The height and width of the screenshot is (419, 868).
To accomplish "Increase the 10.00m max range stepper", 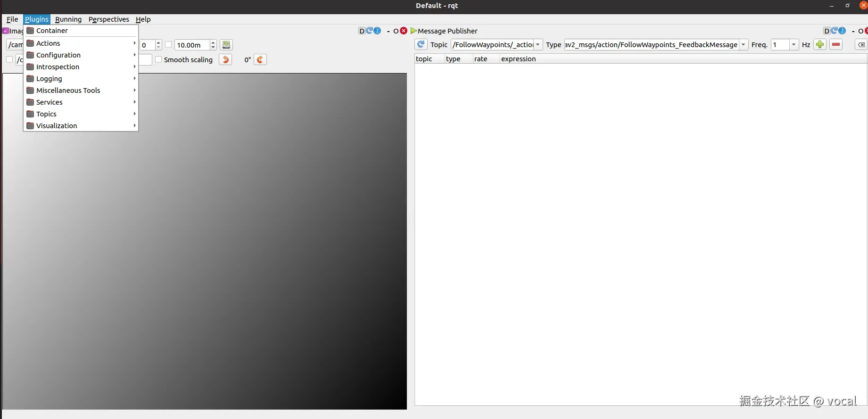I will click(x=213, y=42).
